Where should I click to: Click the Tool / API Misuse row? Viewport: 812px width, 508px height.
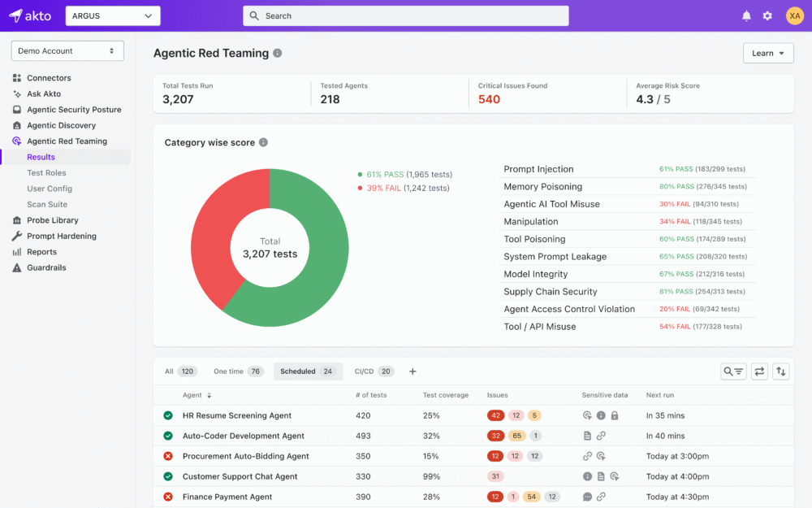pyautogui.click(x=628, y=327)
